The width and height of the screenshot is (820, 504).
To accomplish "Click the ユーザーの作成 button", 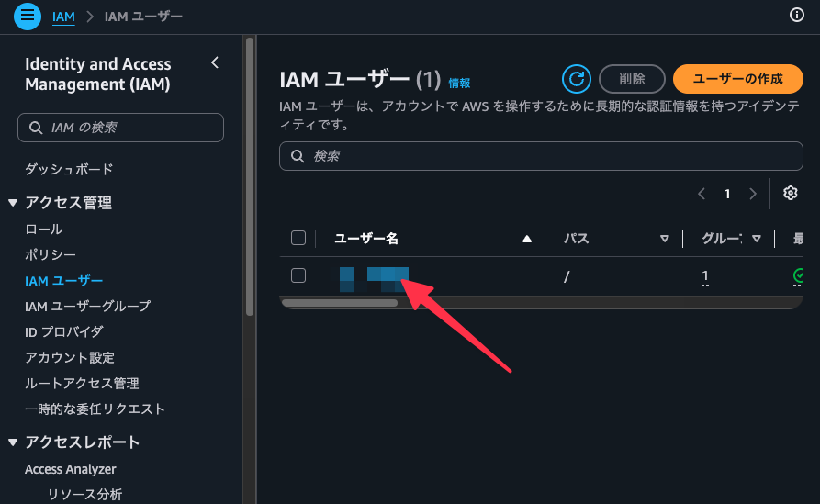I will coord(738,79).
